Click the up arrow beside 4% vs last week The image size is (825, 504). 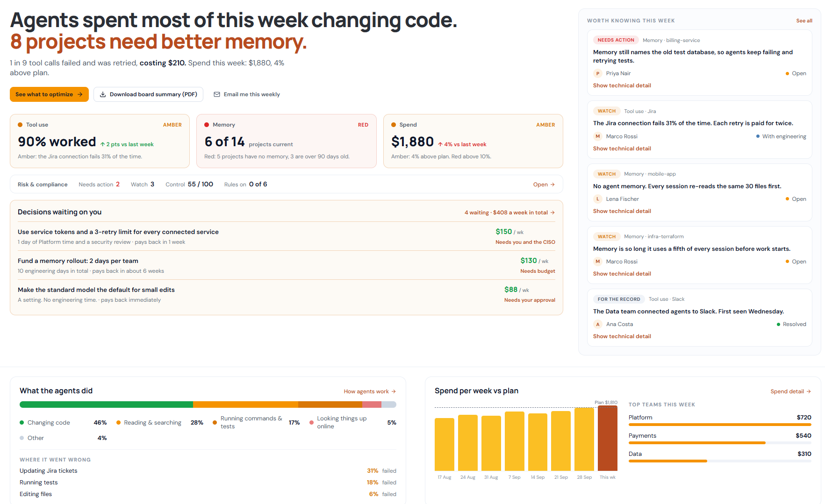point(440,145)
